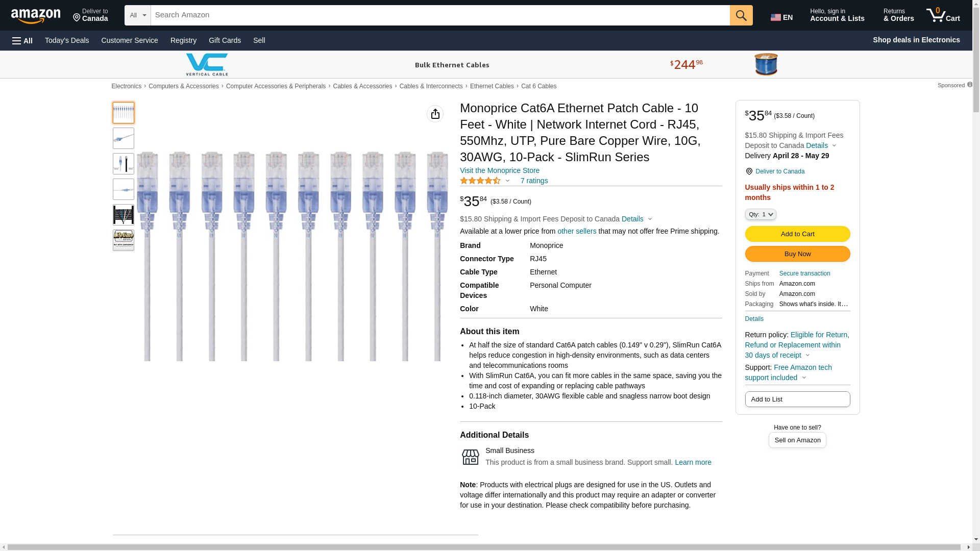Open the All hamburger menu

tap(22, 40)
